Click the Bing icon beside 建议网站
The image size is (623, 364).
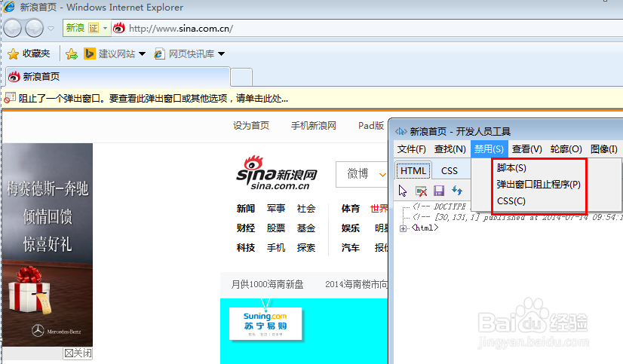[x=90, y=54]
